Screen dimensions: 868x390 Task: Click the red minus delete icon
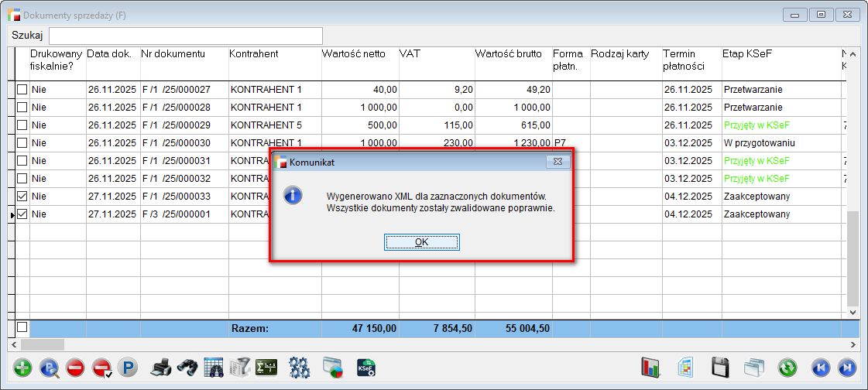(75, 368)
